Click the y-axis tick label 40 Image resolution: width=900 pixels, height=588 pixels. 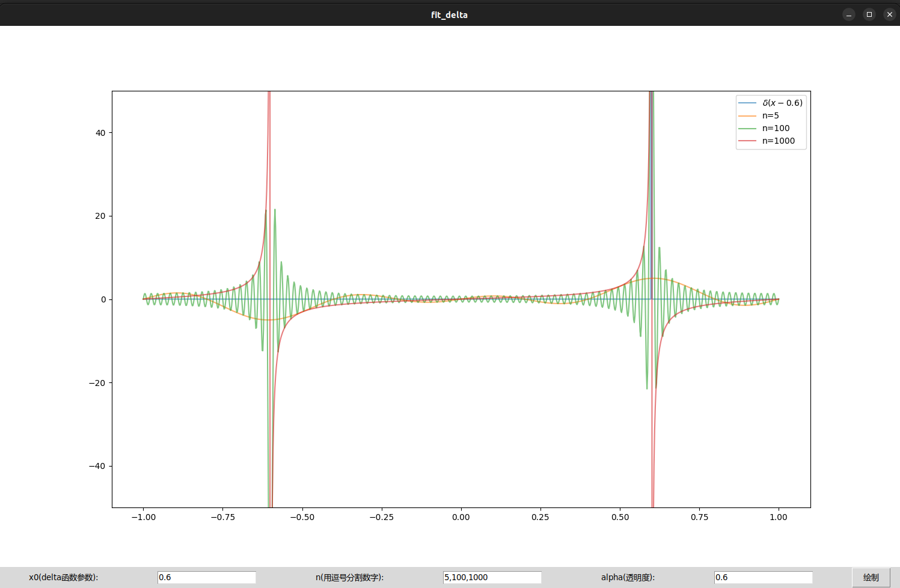coord(100,133)
